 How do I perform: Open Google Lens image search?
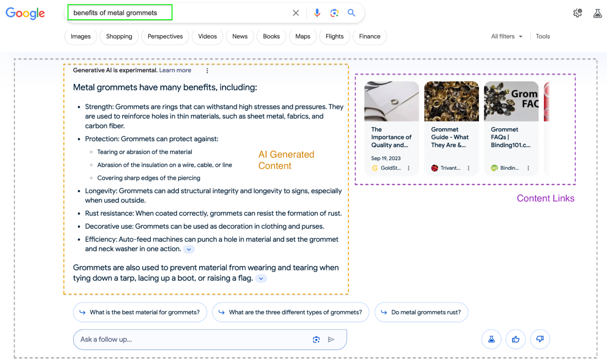coord(334,13)
